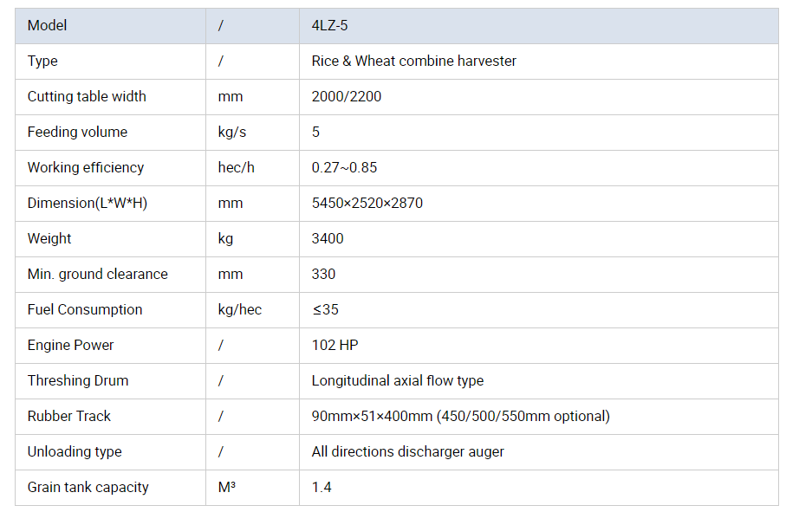Select the 4LZ-5 model value
The height and width of the screenshot is (525, 812).
pyautogui.click(x=329, y=26)
